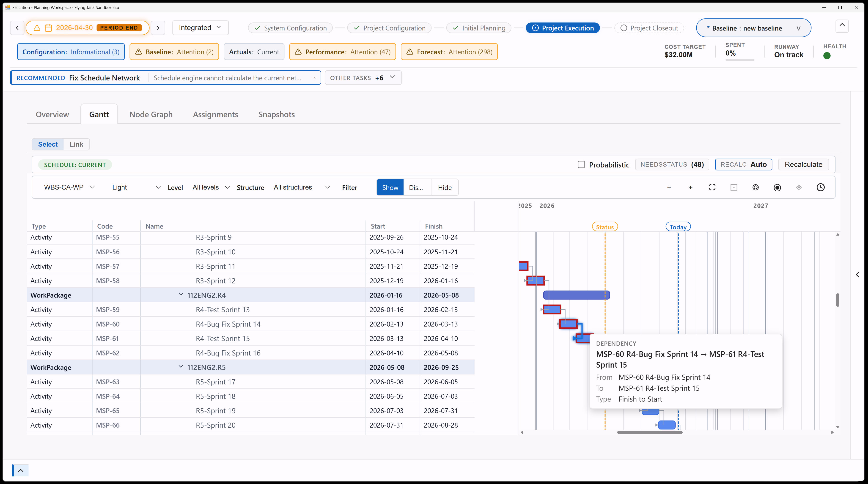Viewport: 868px width, 484px height.
Task: Click the vertical Gantt scrollbar thumb
Action: pos(838,300)
